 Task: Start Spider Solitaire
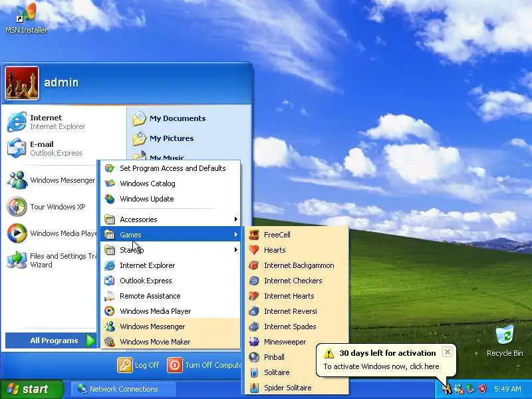point(297,388)
